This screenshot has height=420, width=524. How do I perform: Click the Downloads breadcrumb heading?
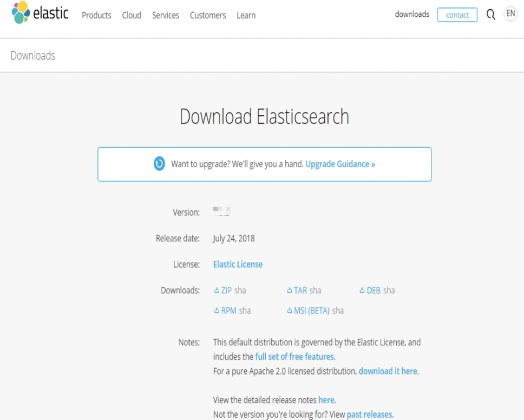coord(32,55)
